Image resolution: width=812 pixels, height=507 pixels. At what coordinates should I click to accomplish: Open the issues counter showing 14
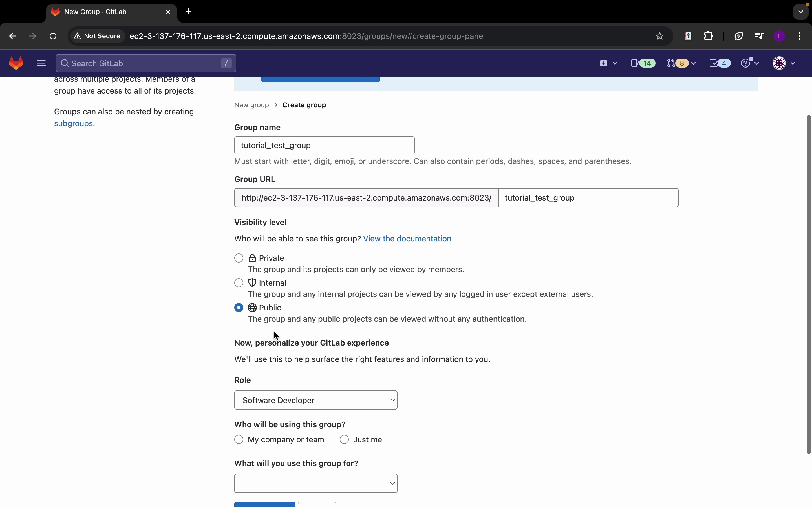point(643,63)
